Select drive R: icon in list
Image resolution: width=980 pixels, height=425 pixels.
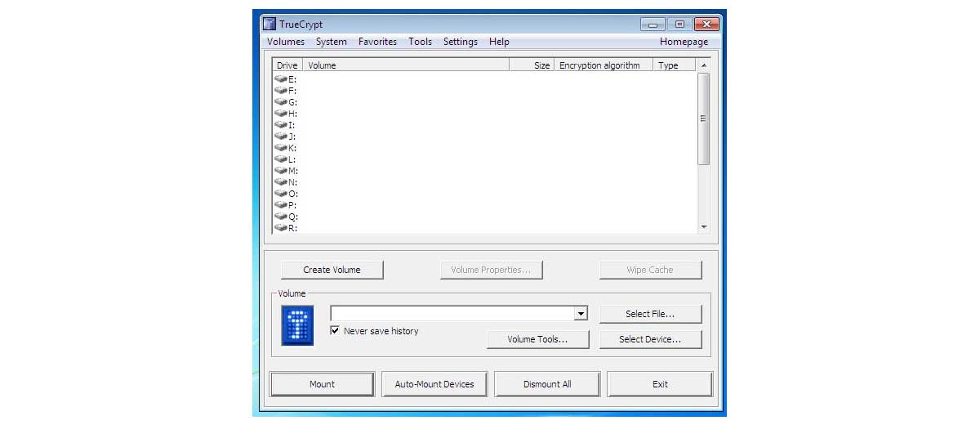click(x=281, y=228)
